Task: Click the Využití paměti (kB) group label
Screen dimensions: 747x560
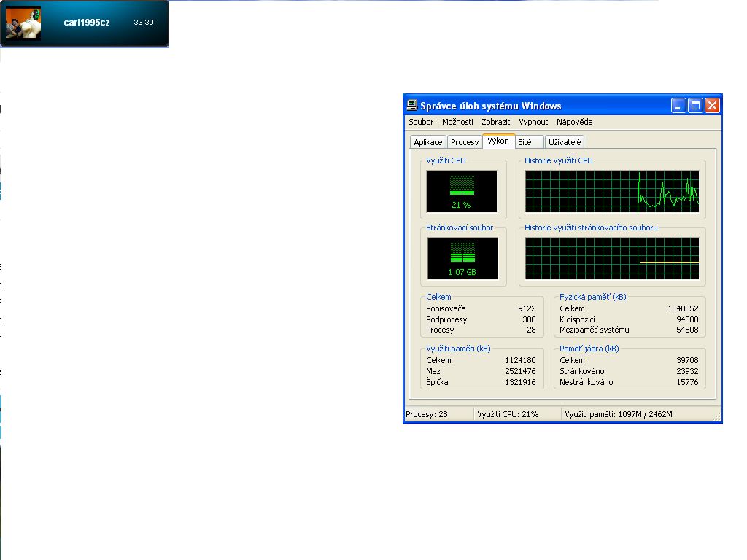Action: 458,349
